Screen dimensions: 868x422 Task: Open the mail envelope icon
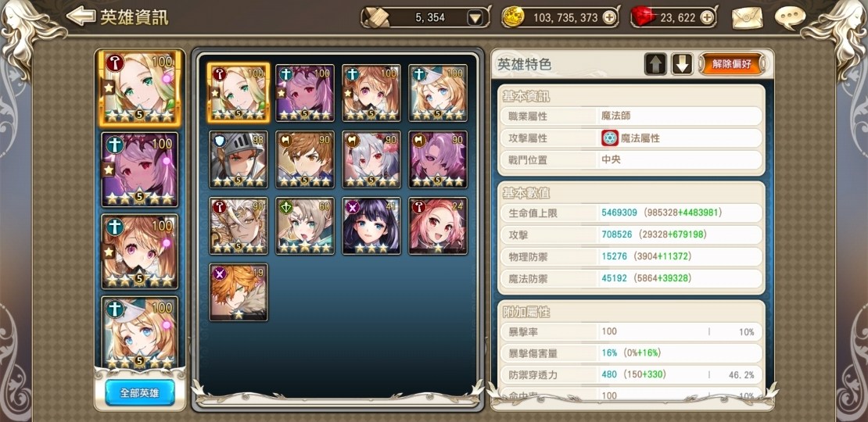747,18
